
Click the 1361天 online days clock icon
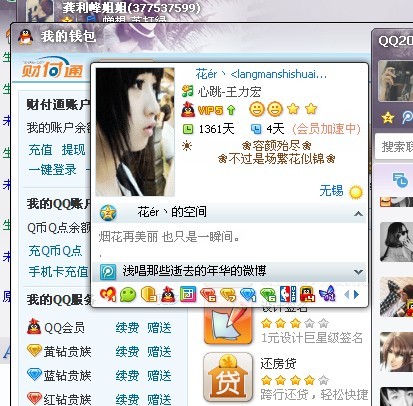(188, 129)
